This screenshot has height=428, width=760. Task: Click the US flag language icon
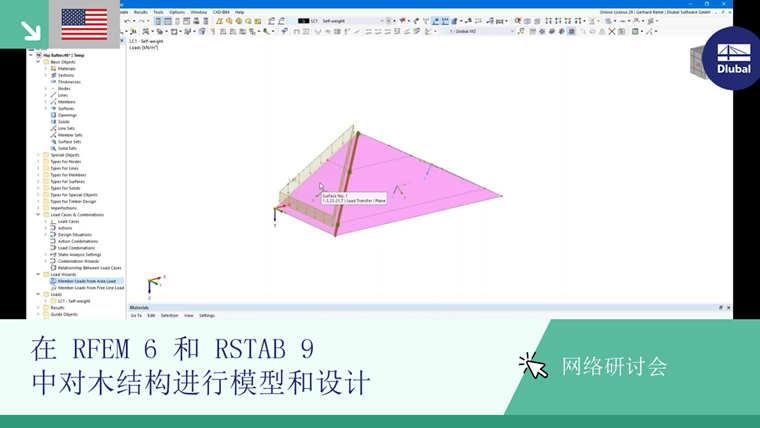(84, 24)
